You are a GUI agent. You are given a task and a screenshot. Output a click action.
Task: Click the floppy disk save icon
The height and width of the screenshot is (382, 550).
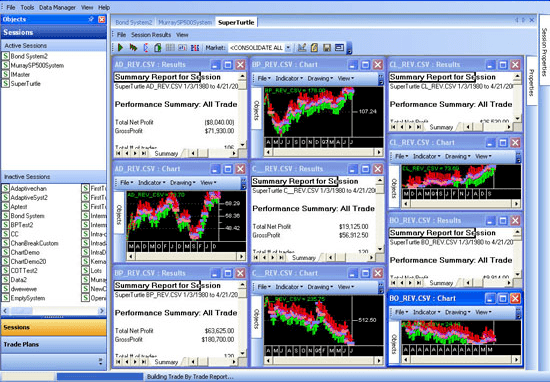(x=327, y=47)
